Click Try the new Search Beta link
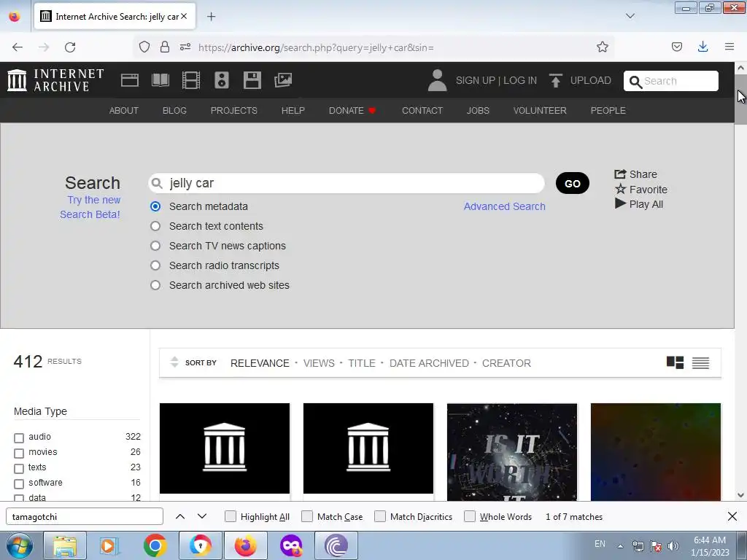747x560 pixels. (90, 207)
